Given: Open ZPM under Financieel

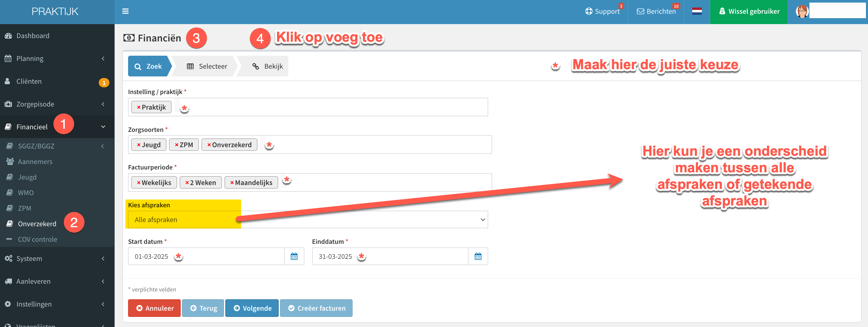Looking at the screenshot, I should pos(57,208).
